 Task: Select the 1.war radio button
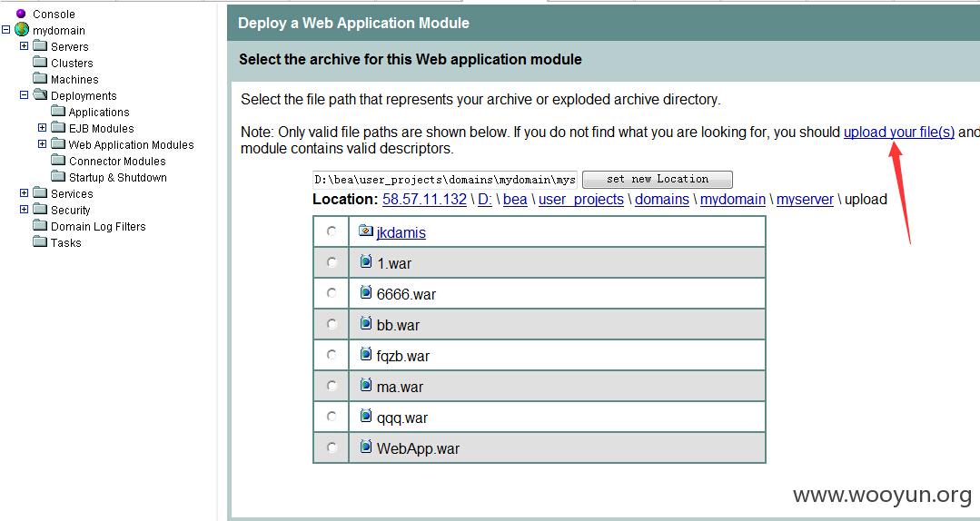pyautogui.click(x=332, y=262)
